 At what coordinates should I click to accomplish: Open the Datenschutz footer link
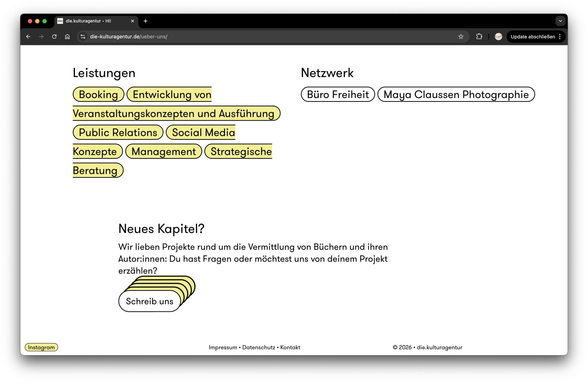pos(259,347)
